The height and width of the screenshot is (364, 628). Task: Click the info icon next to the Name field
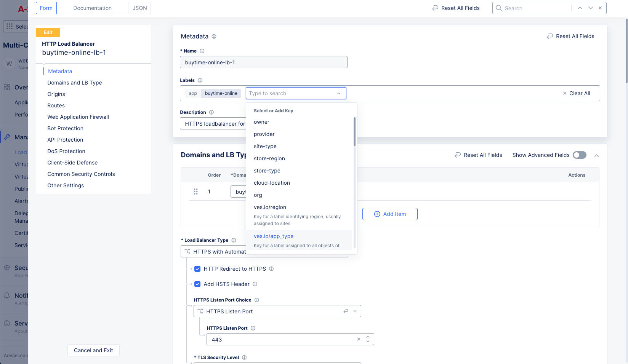[x=202, y=51]
